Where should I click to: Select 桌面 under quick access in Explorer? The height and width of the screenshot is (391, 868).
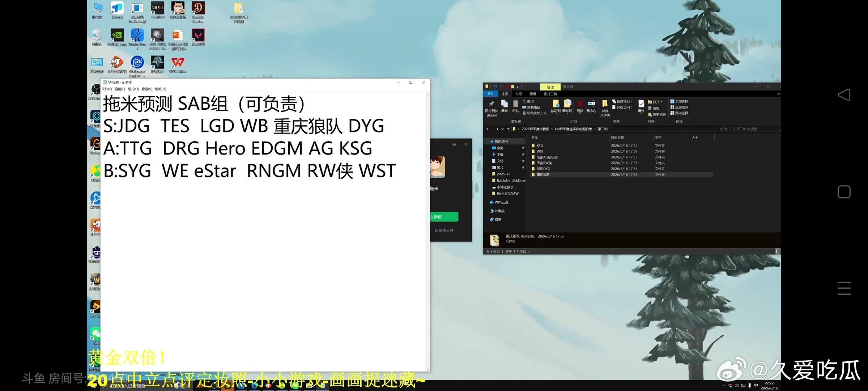click(500, 148)
